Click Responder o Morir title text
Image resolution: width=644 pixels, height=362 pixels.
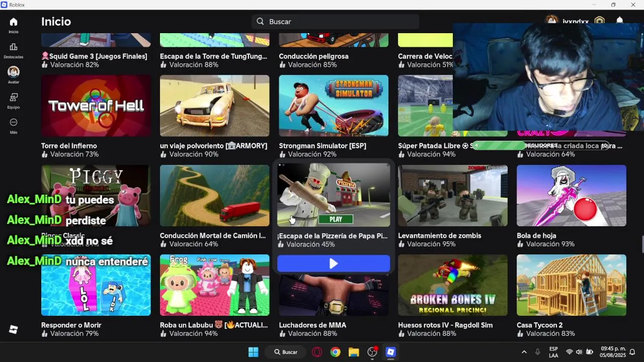71,325
